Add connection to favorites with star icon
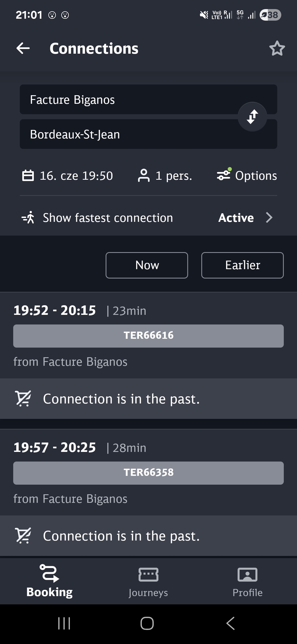 pos(277,48)
